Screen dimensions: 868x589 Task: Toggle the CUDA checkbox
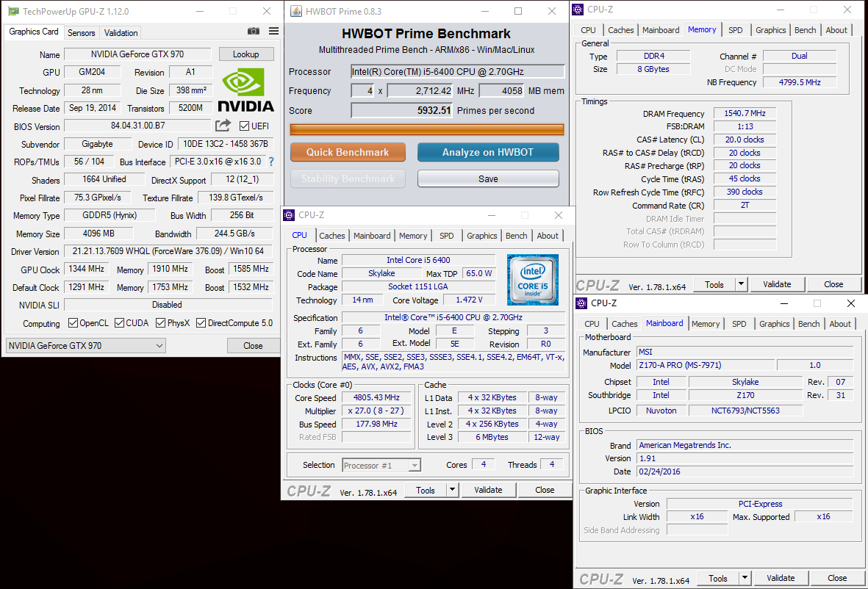[x=120, y=323]
